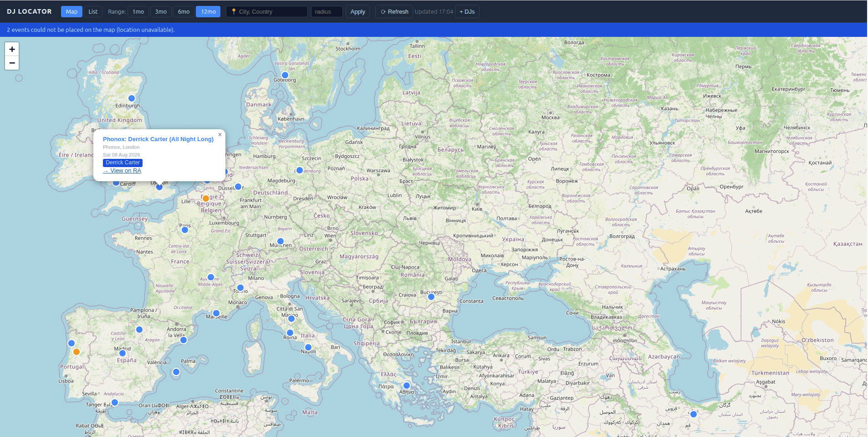Image resolution: width=868 pixels, height=437 pixels.
Task: Click the Updated 17:04 status text
Action: (434, 12)
